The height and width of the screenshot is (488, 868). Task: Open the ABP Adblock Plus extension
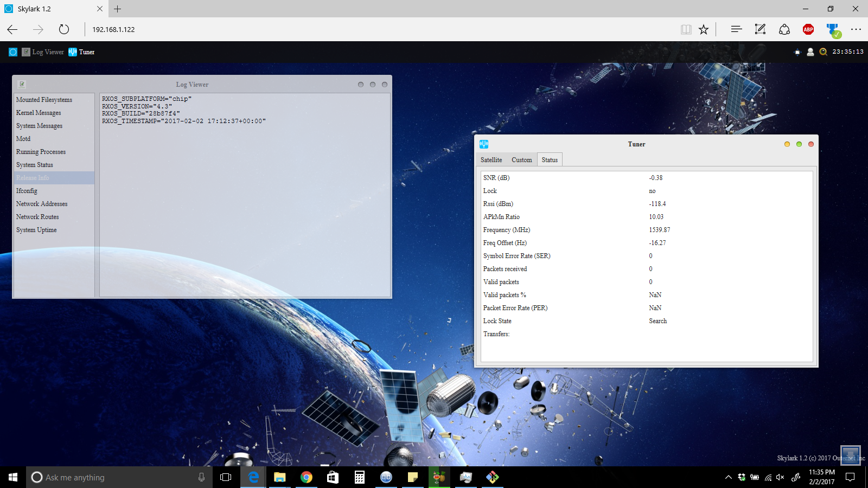click(808, 29)
